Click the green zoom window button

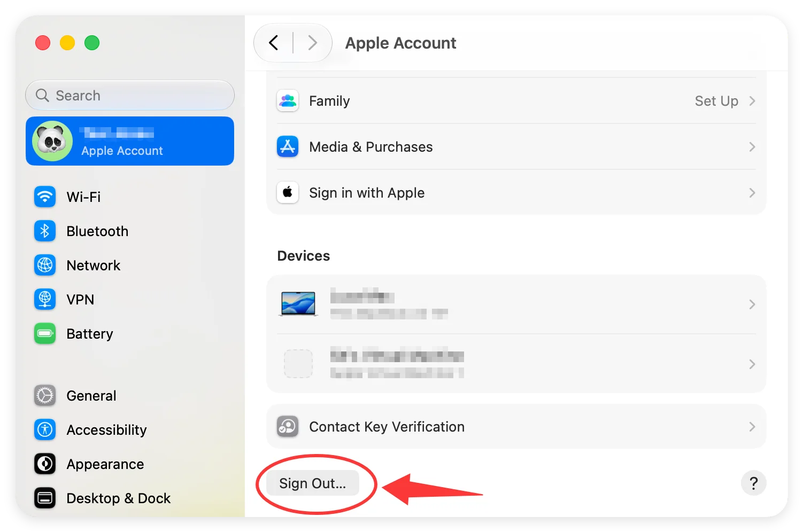coord(92,43)
